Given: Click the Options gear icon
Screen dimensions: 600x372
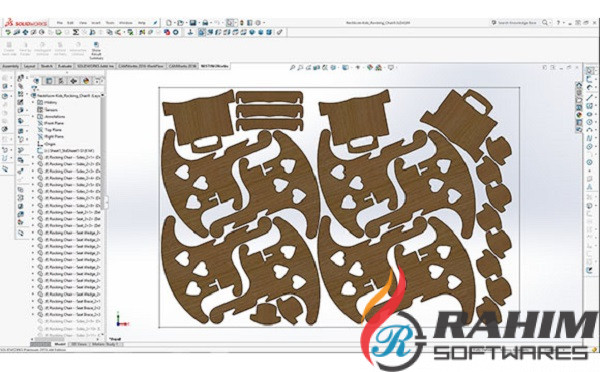Looking at the screenshot, I should click(x=258, y=23).
